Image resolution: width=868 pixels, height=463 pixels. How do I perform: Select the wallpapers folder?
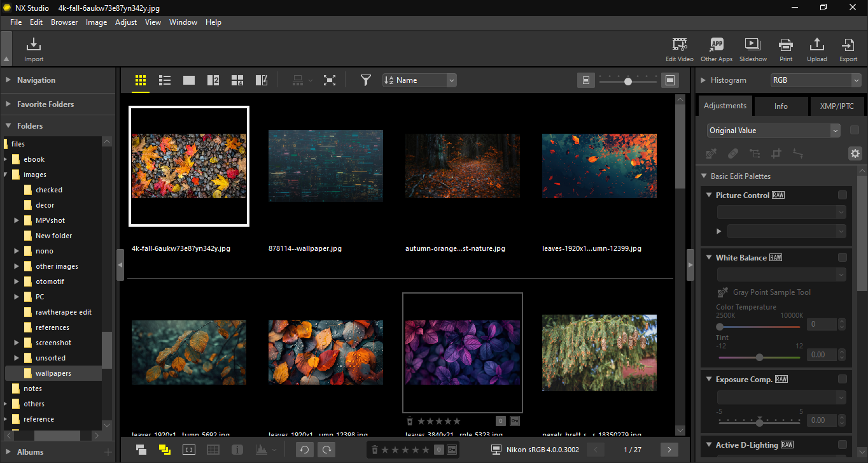tap(53, 373)
